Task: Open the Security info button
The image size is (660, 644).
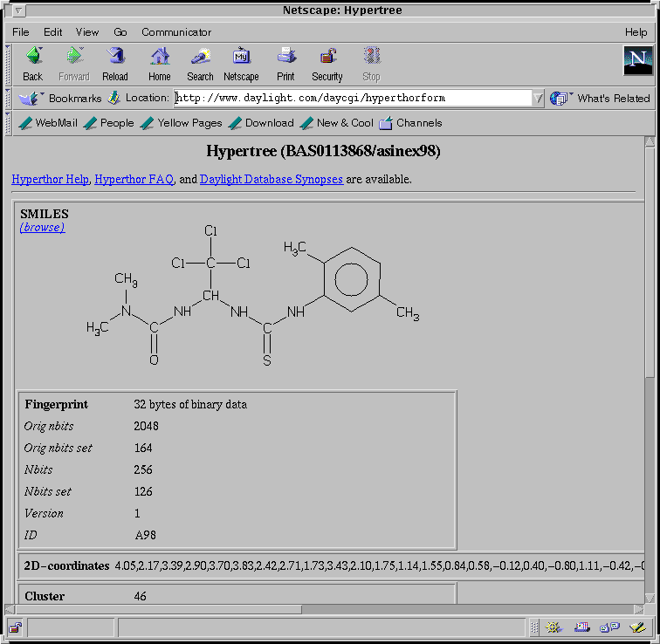Action: [327, 64]
